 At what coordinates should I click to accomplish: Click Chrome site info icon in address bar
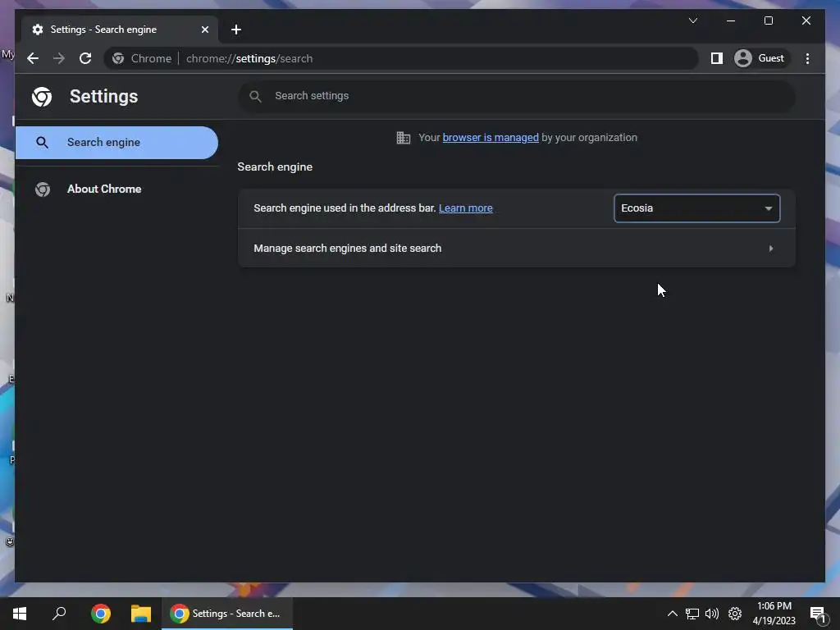pos(118,58)
